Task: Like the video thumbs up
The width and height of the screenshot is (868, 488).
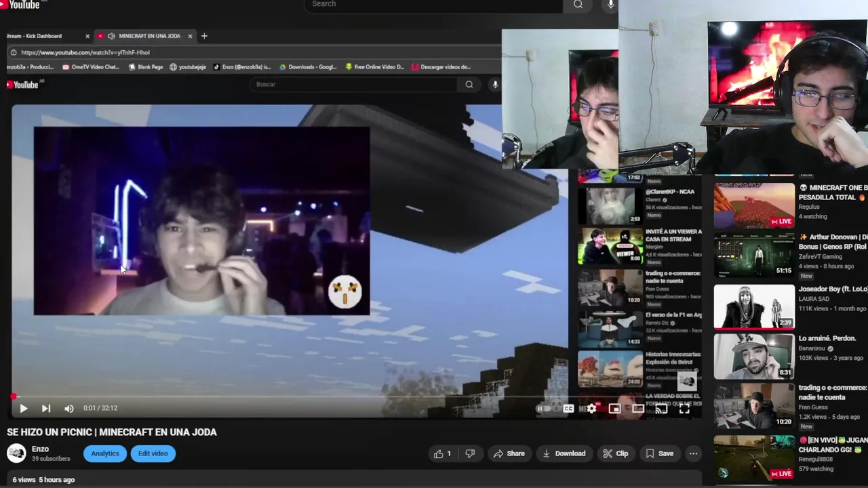Action: (442, 453)
